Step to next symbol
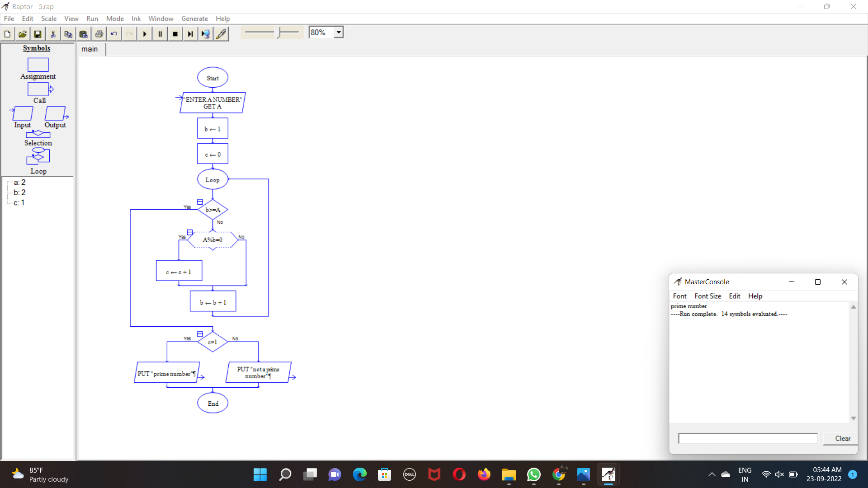This screenshot has height=488, width=868. pos(190,34)
